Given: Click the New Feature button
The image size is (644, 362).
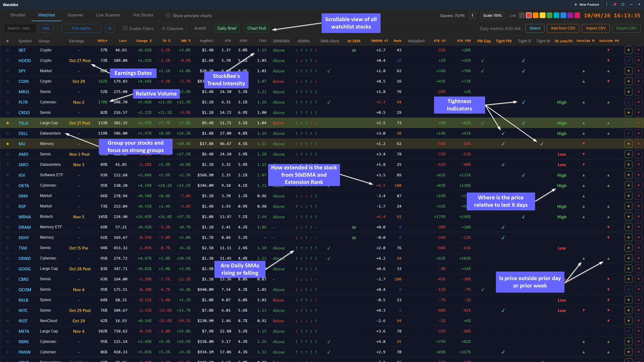Looking at the screenshot, I should [586, 5].
